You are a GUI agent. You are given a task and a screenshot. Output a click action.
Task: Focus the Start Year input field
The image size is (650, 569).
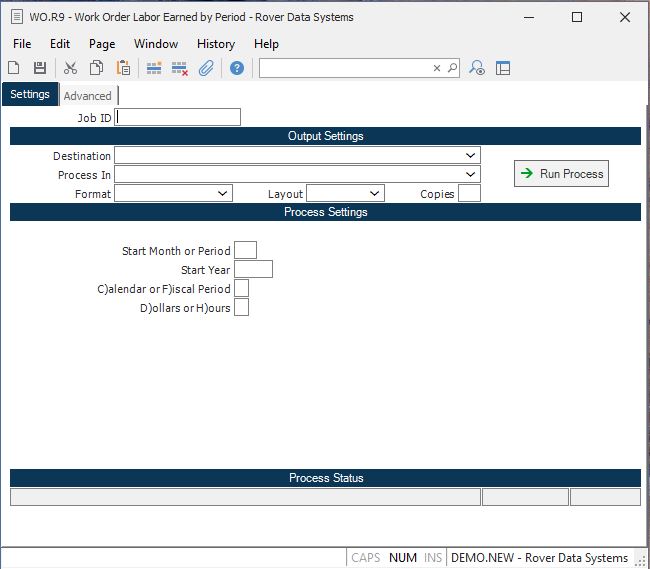click(x=253, y=270)
